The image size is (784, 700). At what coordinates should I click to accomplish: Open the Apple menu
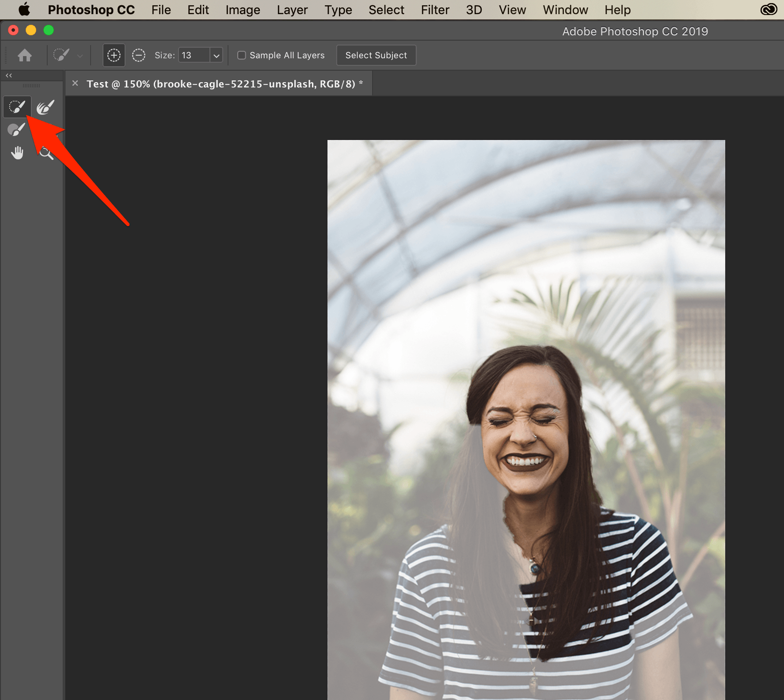pos(24,9)
